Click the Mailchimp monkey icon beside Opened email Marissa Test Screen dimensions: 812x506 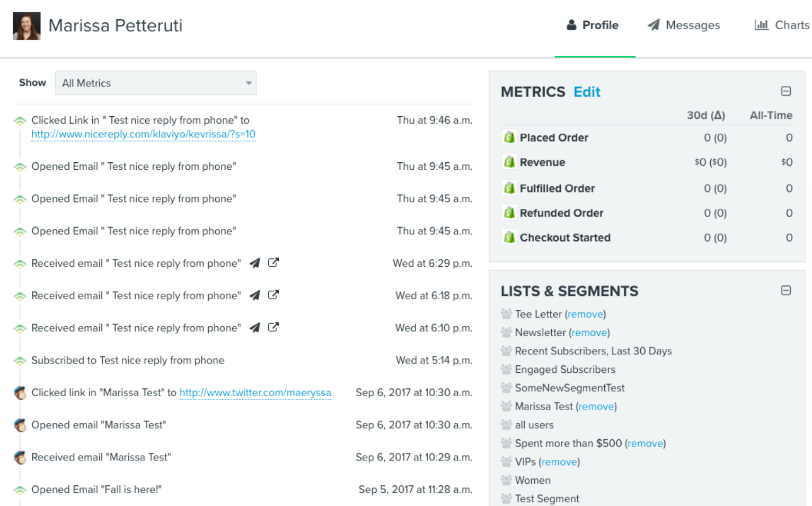pos(20,425)
